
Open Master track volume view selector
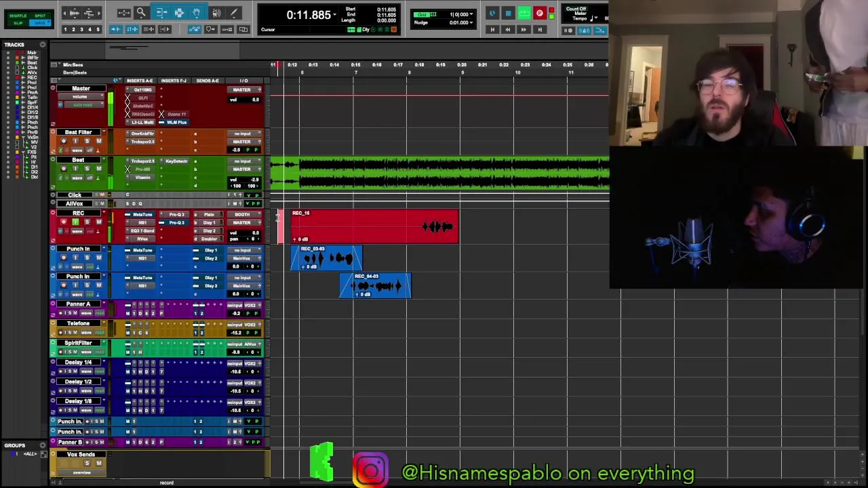tap(81, 97)
